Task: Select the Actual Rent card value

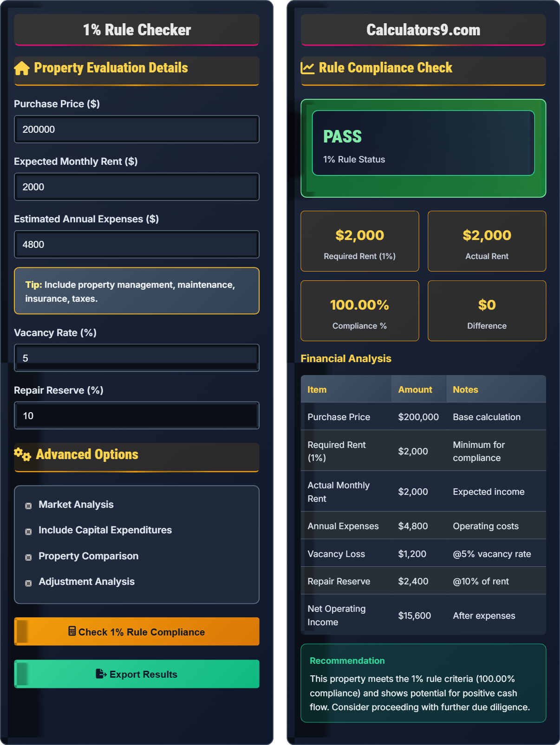Action: click(x=487, y=235)
